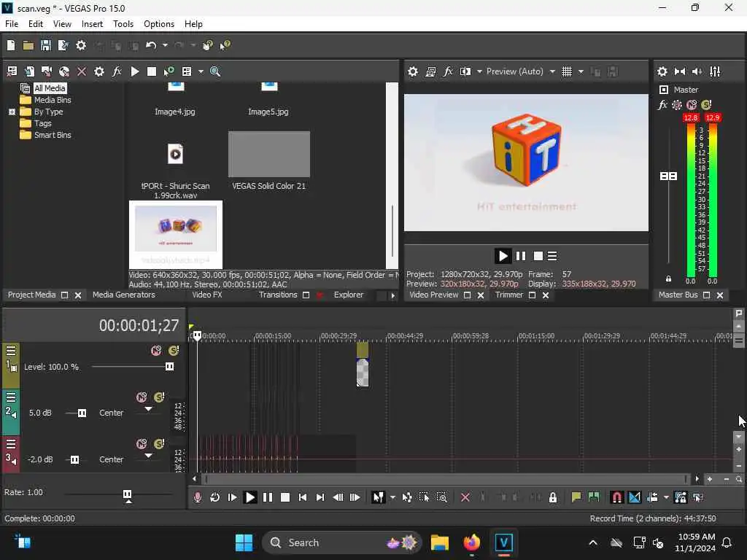Open Master FX on the master bus
Screen dimensions: 747x560
662,105
